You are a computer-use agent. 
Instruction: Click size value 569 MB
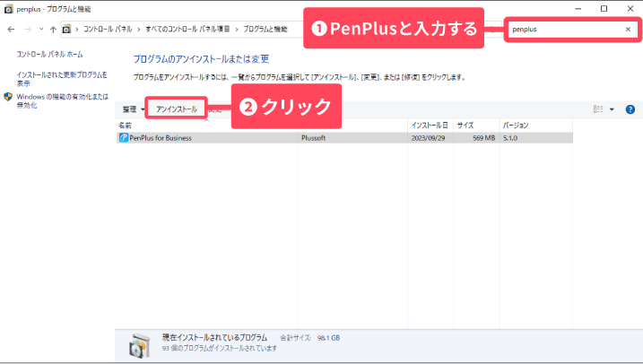(484, 138)
